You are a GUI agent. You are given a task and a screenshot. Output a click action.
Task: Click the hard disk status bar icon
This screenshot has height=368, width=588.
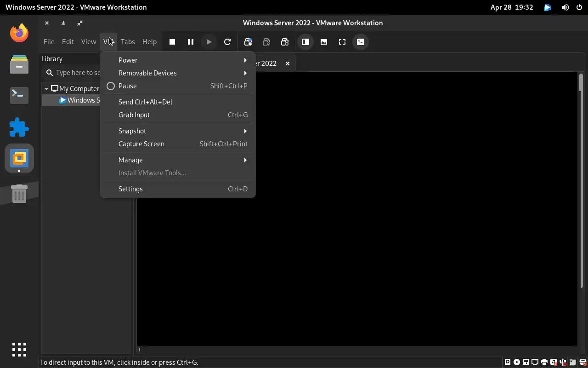[x=508, y=362]
